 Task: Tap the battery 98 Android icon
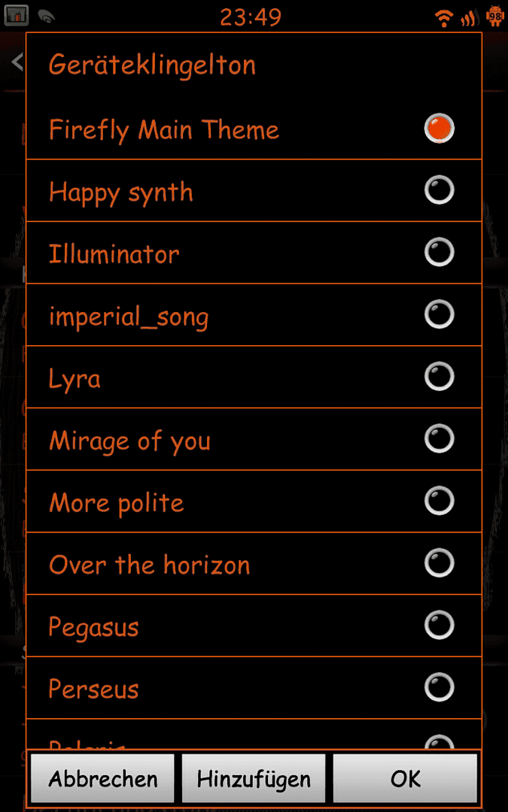495,17
